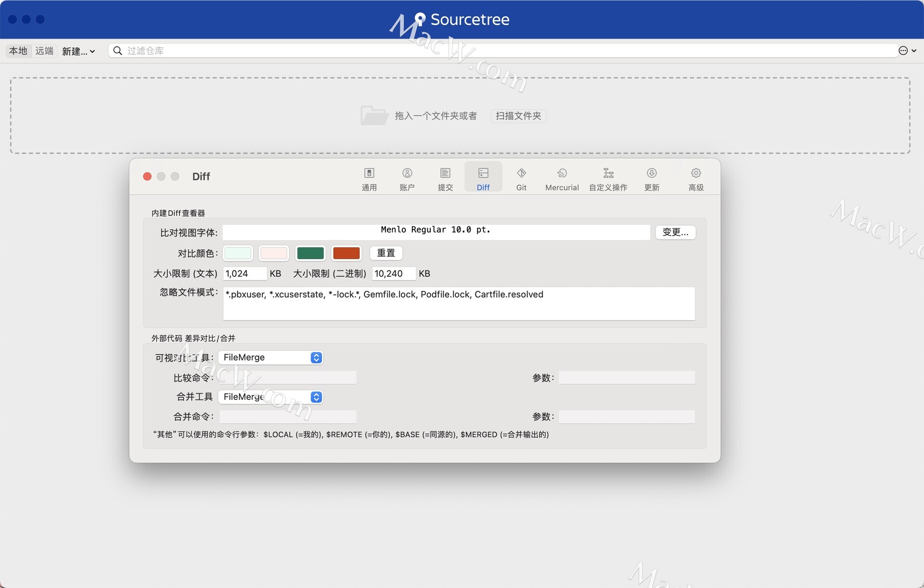This screenshot has height=588, width=924.
Task: Open the 通用 (General) preferences pane
Action: point(369,179)
